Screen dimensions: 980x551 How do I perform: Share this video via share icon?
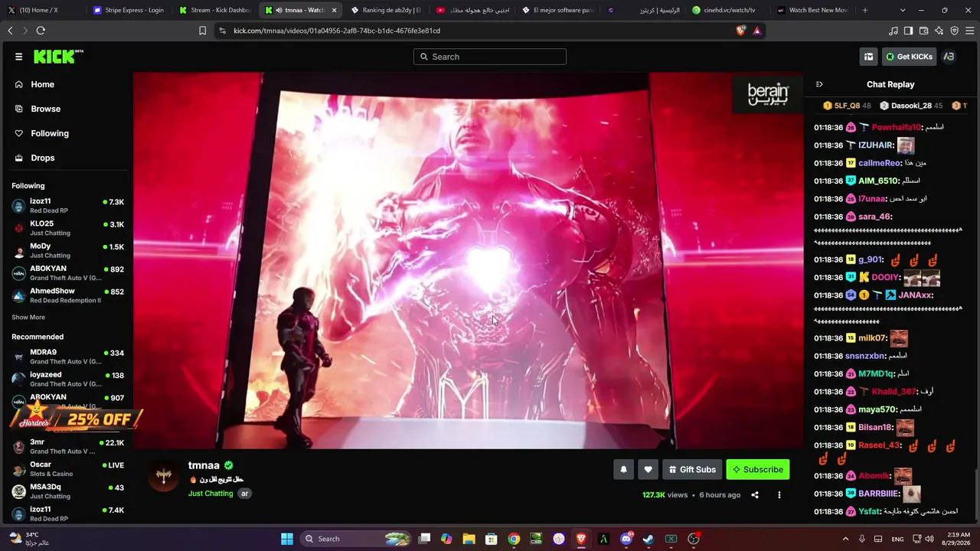(755, 495)
